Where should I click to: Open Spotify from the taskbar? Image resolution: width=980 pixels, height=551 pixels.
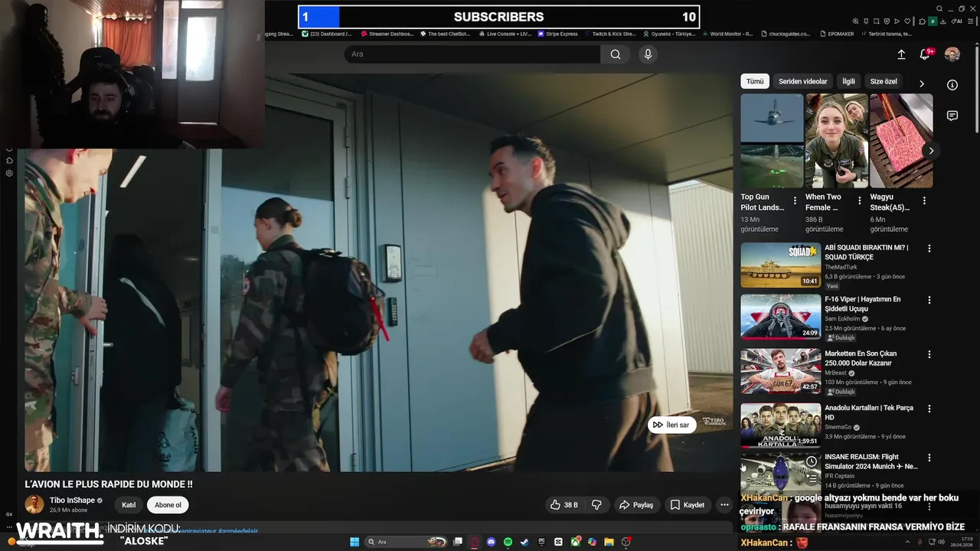tap(508, 542)
